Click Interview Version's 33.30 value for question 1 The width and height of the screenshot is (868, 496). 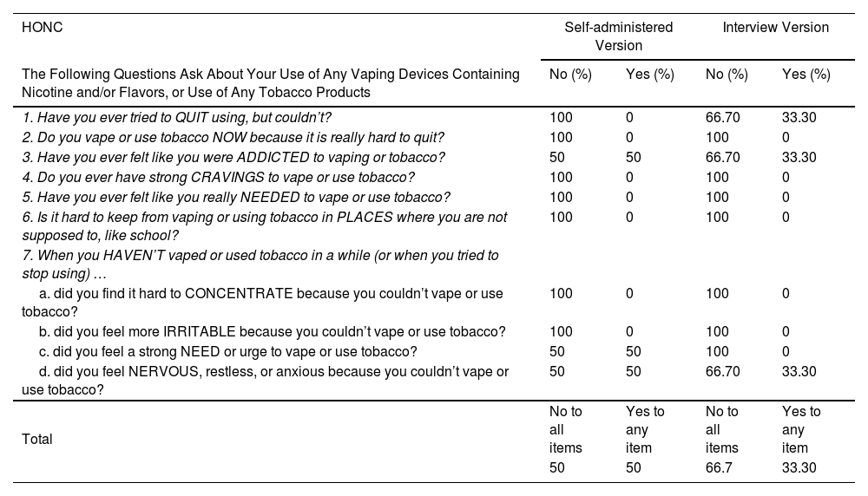[799, 117]
